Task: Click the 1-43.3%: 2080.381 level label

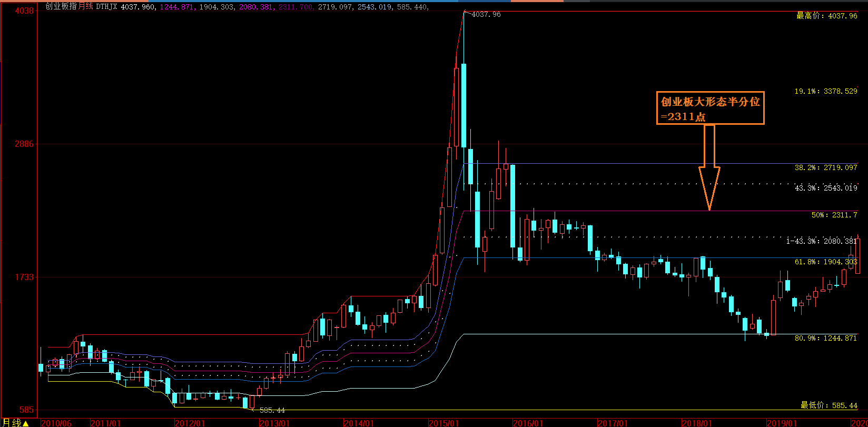Action: click(822, 241)
